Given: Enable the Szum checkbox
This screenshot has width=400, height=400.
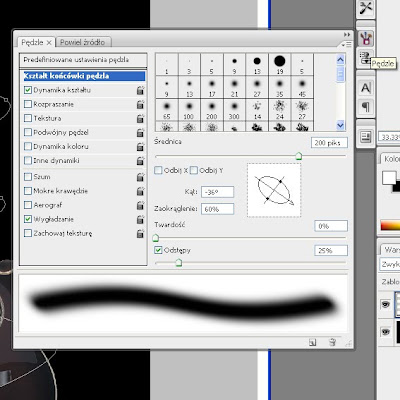Looking at the screenshot, I should [x=28, y=177].
